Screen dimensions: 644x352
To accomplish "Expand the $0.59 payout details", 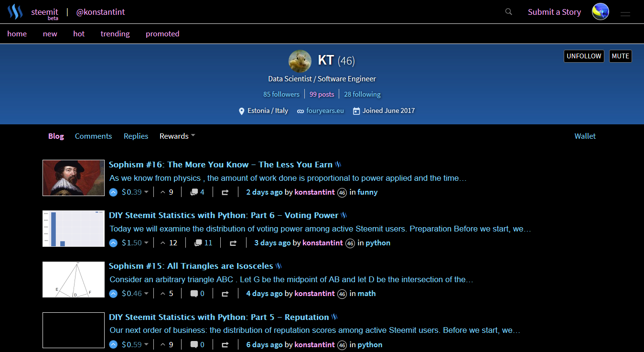I will [x=135, y=344].
